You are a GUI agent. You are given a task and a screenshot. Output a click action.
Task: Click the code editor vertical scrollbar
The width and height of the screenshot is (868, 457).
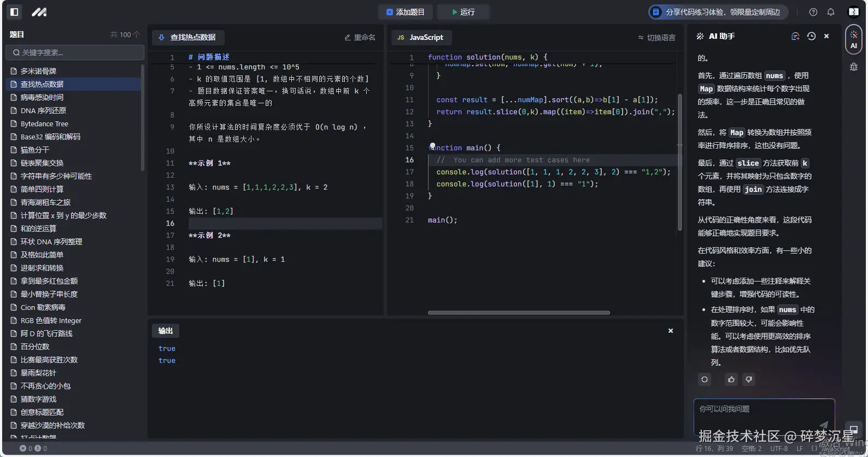tap(680, 162)
